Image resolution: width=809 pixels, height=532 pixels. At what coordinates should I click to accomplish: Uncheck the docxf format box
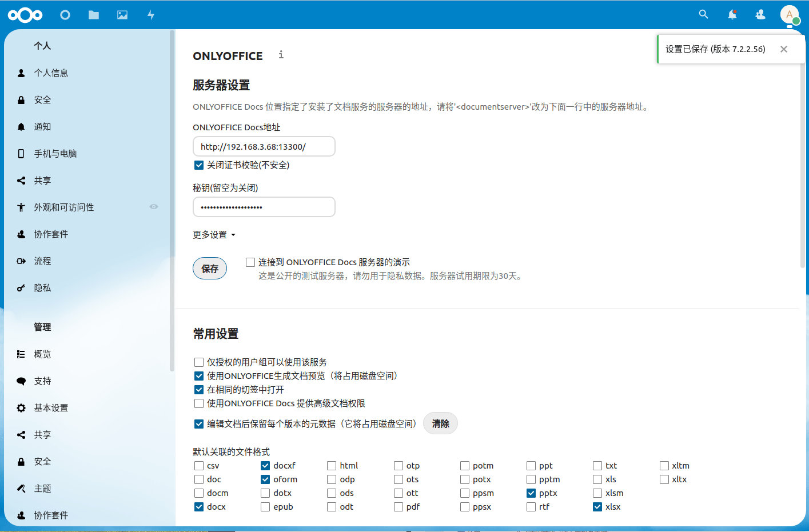tap(265, 466)
